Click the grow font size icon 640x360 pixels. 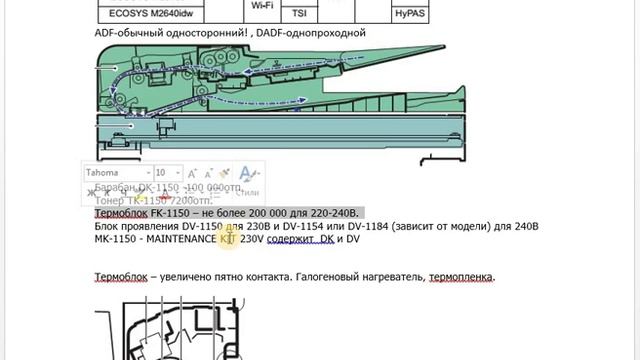tap(192, 174)
